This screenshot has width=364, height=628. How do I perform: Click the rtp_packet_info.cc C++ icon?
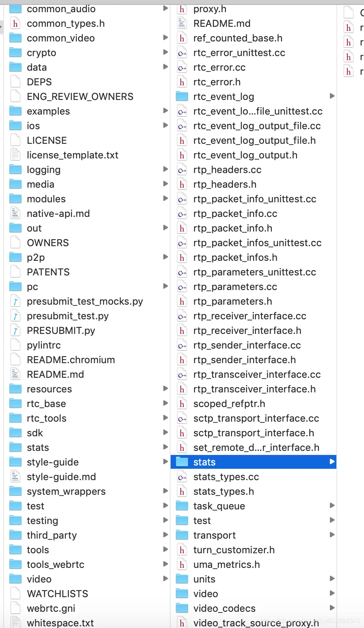click(182, 214)
